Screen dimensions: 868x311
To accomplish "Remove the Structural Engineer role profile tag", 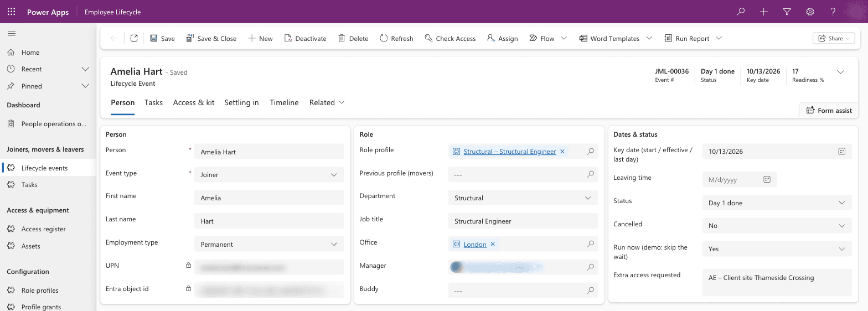I will pyautogui.click(x=562, y=152).
